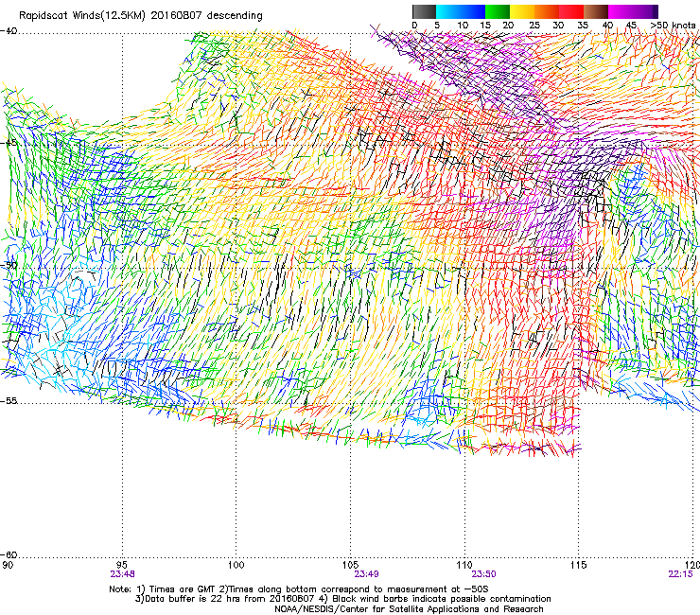Click the '100' longitude label
The width and height of the screenshot is (700, 615).
click(236, 565)
